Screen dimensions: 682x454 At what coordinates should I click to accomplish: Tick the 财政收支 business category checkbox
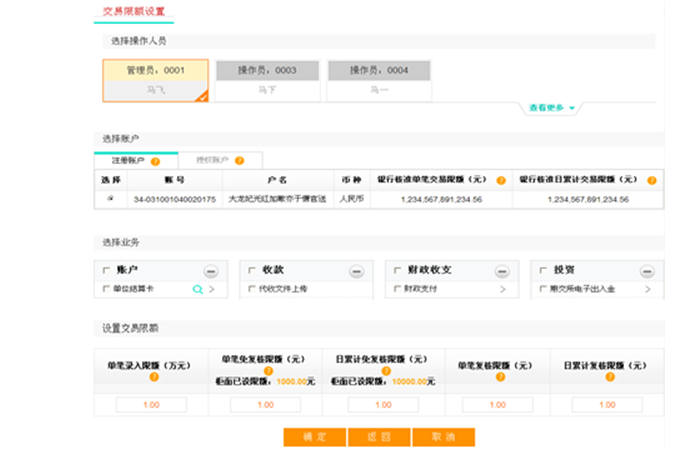(x=397, y=270)
